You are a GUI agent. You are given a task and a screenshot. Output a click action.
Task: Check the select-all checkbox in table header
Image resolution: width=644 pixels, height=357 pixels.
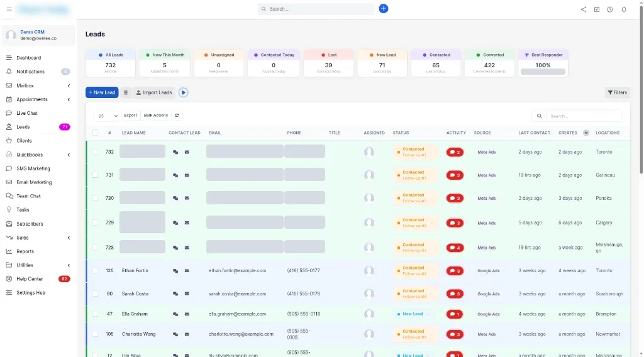click(96, 133)
